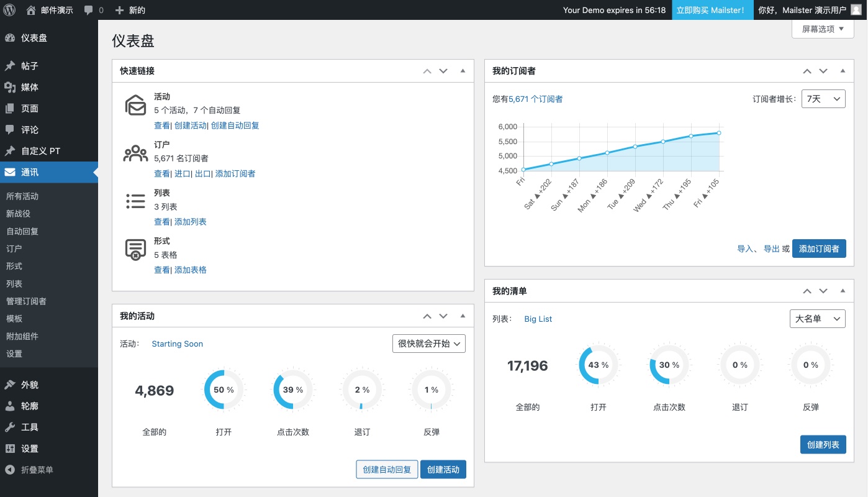Move 快速链接 panel down with arrow
This screenshot has height=497, width=868.
[x=443, y=71]
